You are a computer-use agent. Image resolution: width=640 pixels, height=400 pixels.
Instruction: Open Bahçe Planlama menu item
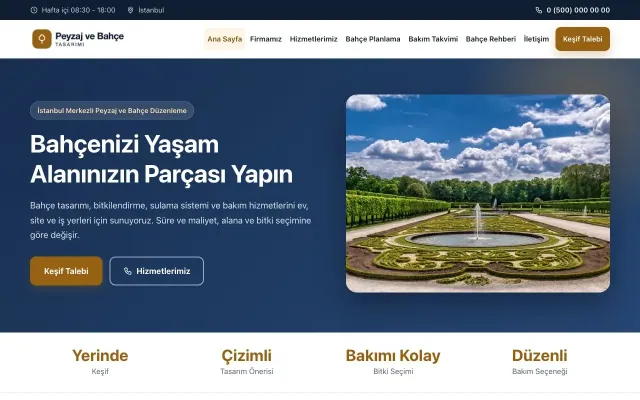tap(373, 39)
